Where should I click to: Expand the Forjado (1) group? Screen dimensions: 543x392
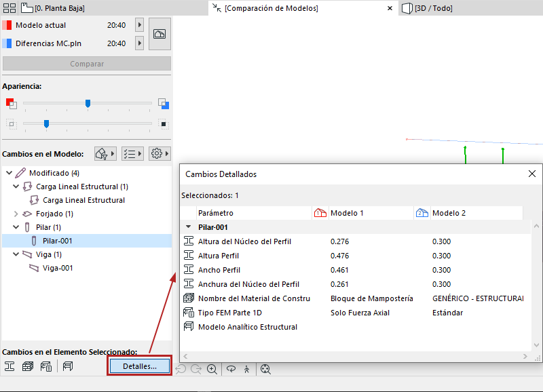tap(16, 214)
